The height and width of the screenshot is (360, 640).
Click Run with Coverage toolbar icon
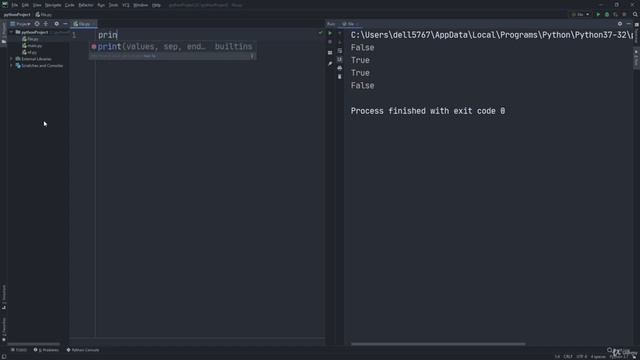(x=616, y=15)
